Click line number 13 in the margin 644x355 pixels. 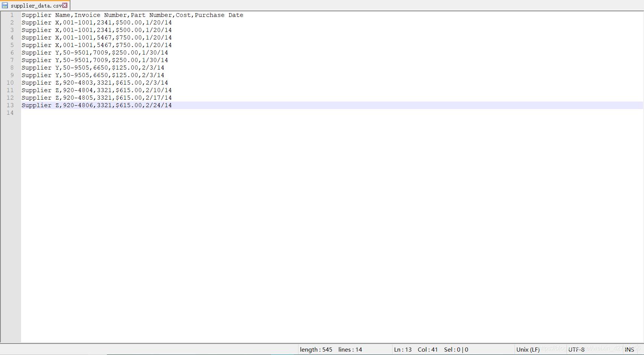pyautogui.click(x=10, y=105)
